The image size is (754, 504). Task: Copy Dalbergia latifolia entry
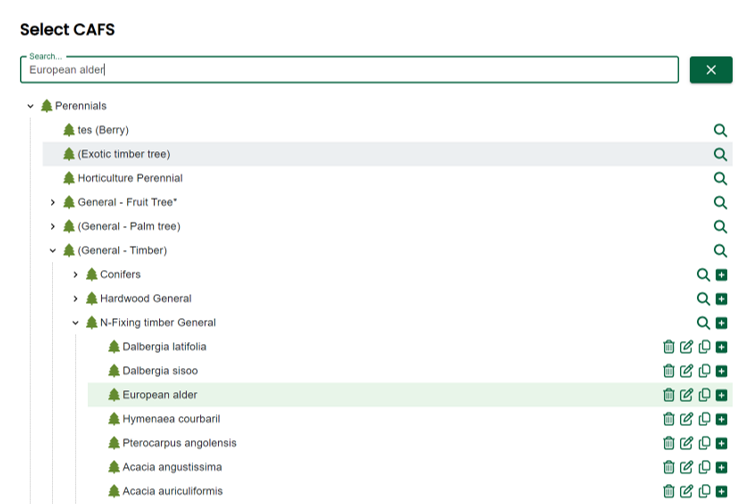704,347
